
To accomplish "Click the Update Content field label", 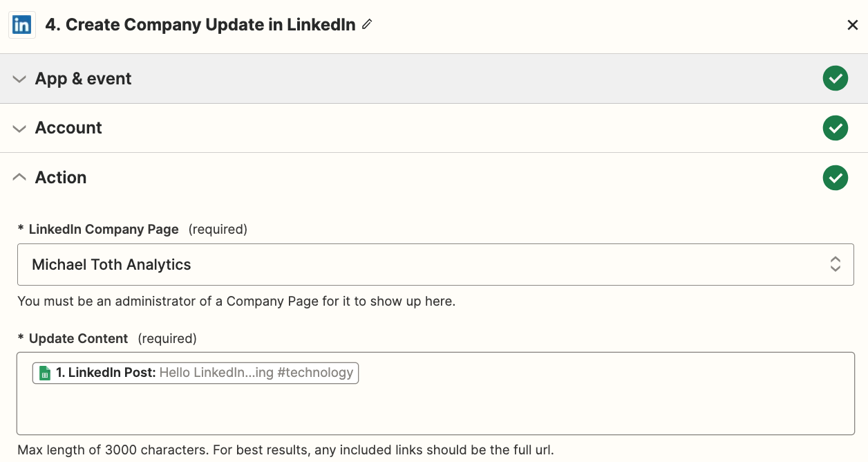I will [78, 338].
